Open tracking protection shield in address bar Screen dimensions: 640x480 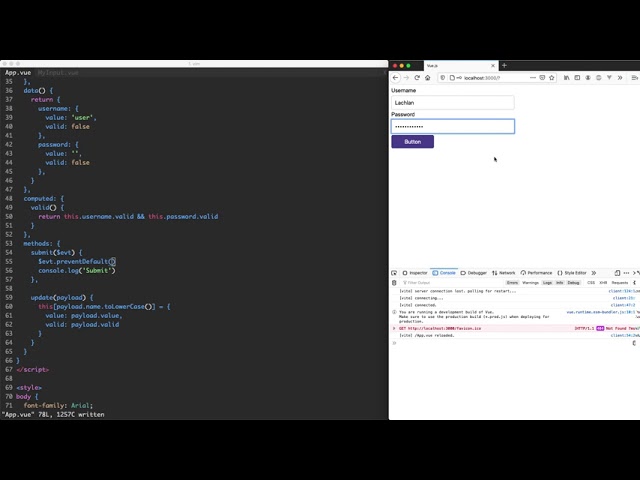tap(443, 78)
